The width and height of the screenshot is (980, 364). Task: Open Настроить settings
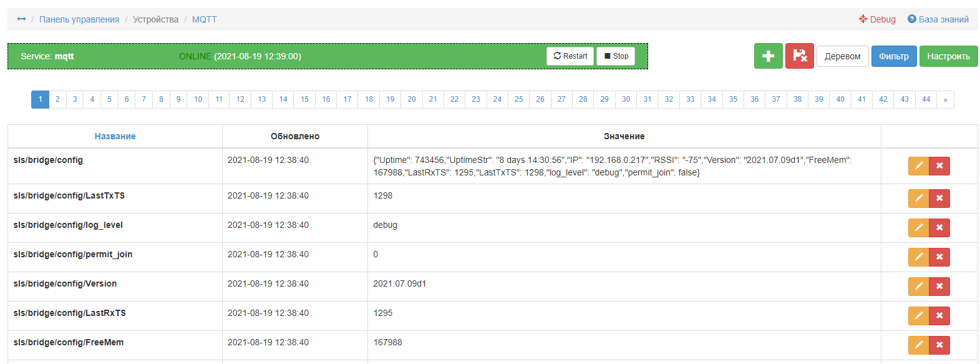(948, 56)
